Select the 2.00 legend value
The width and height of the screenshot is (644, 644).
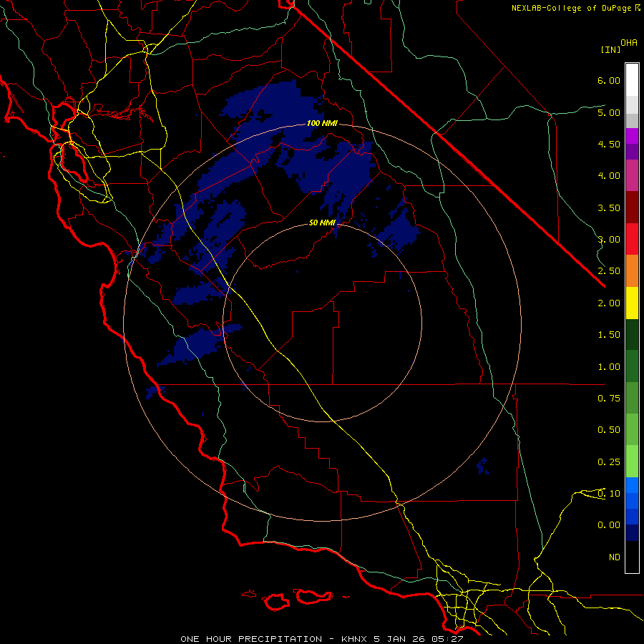(609, 303)
